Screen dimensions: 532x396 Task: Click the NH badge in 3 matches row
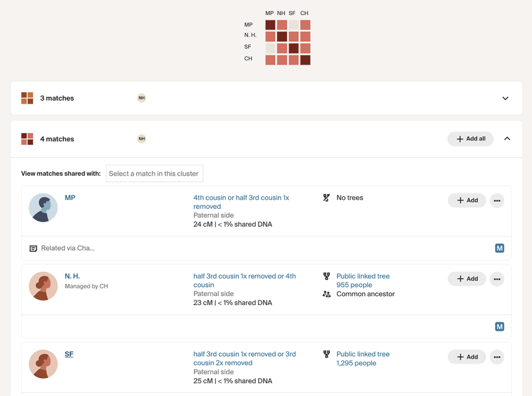tap(141, 98)
